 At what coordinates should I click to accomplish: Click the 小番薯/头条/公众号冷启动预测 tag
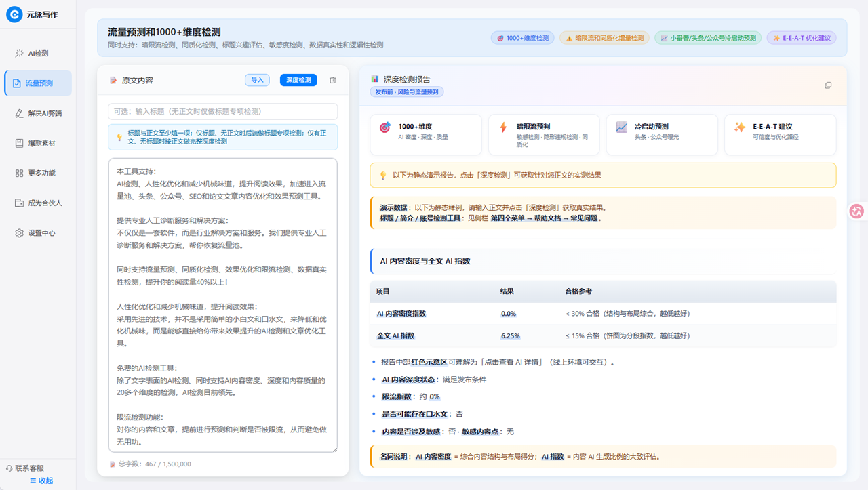click(x=708, y=38)
